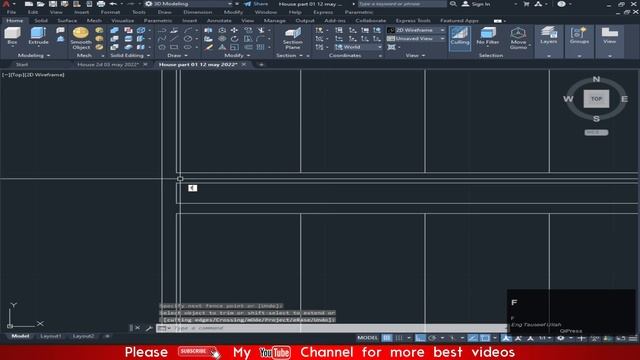Expand the Modeling panel

tap(34, 56)
